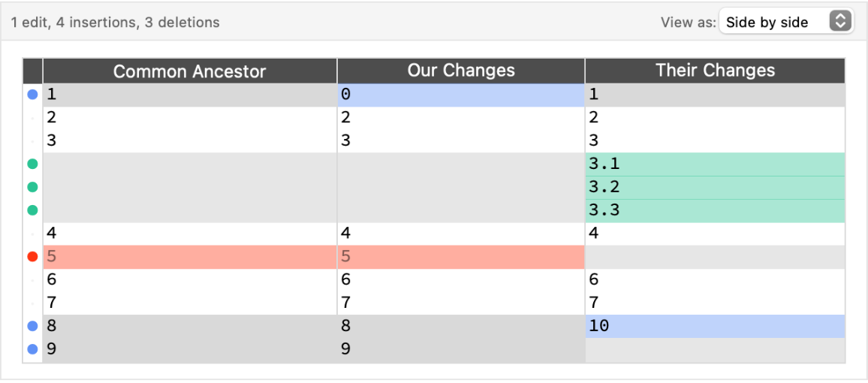Click the Their Changes column header
This screenshot has width=868, height=383.
(x=714, y=71)
